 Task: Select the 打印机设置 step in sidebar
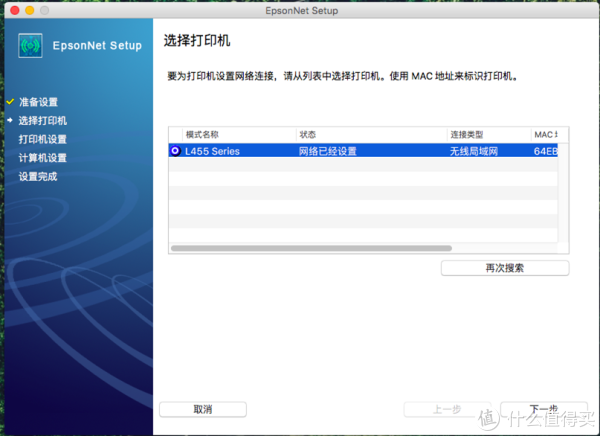(x=43, y=139)
